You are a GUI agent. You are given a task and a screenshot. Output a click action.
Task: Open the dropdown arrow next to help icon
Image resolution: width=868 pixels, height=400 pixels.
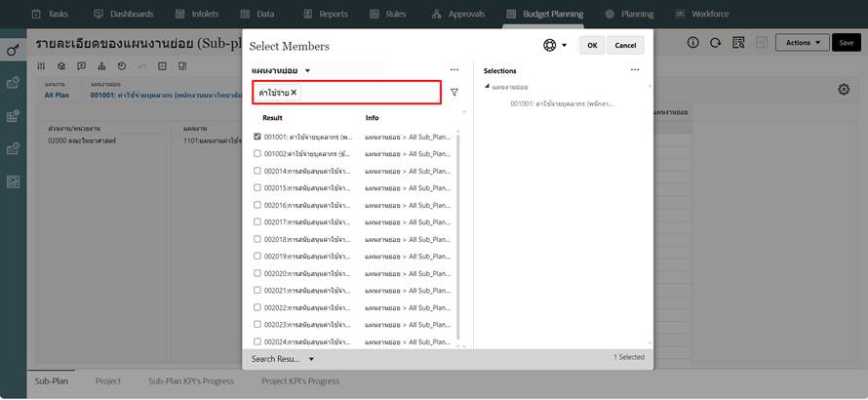pyautogui.click(x=564, y=46)
